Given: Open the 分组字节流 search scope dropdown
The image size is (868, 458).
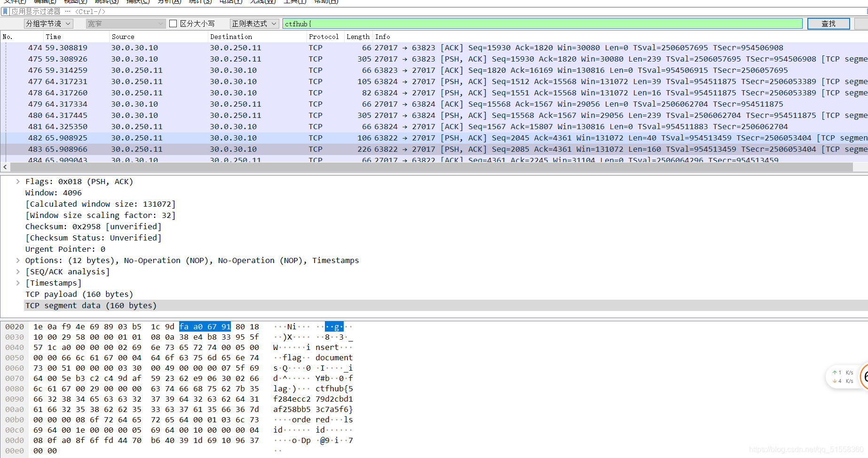Looking at the screenshot, I should 48,23.
